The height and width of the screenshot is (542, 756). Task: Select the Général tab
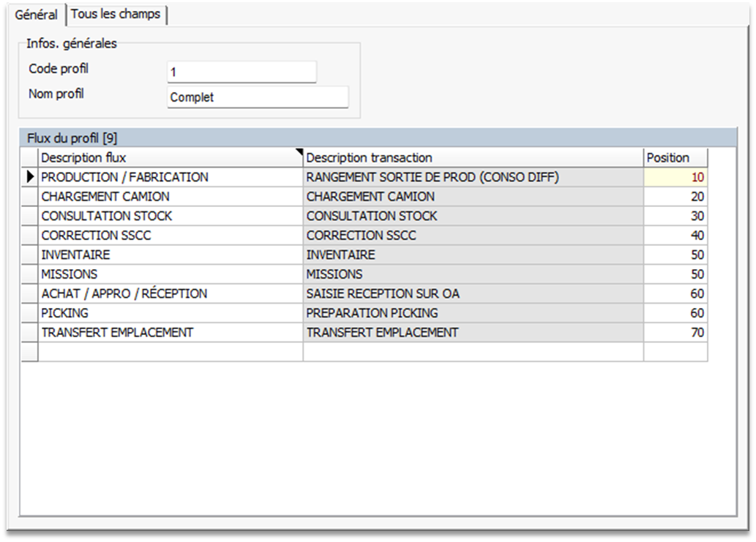click(36, 15)
